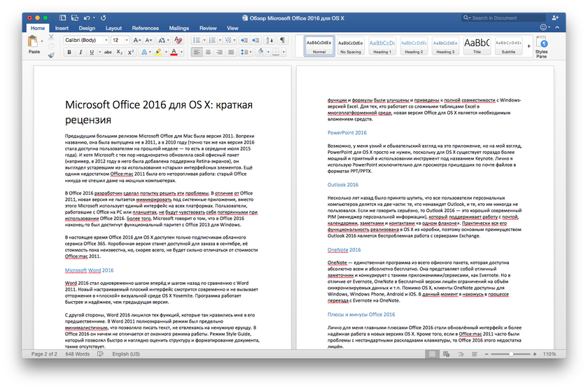Apply Text Effects with the outlined A
This screenshot has height=390, width=588.
(x=144, y=52)
